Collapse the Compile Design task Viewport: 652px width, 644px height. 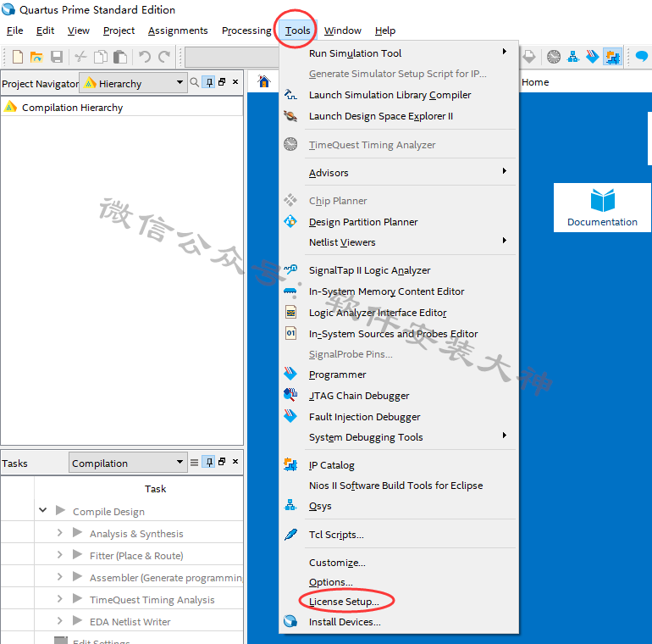click(x=42, y=510)
